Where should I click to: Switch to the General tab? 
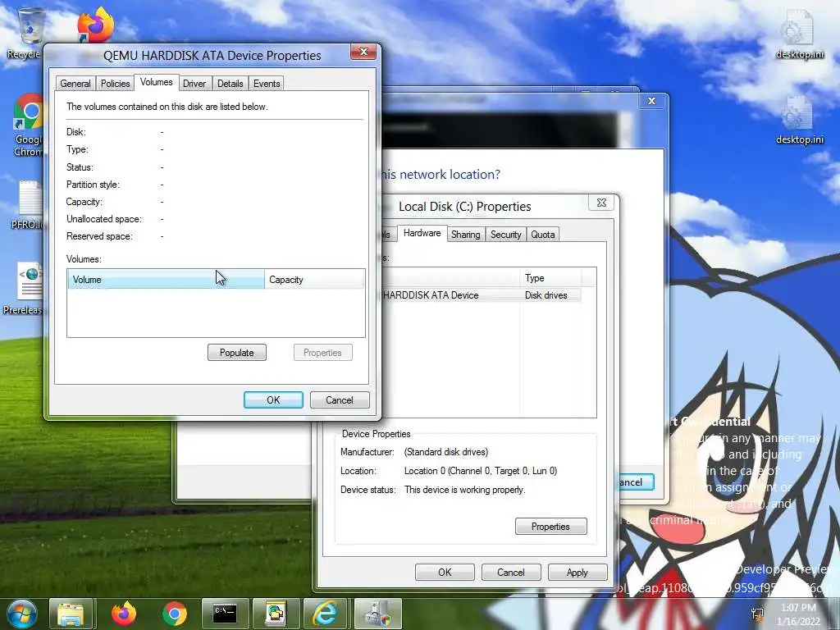point(75,84)
